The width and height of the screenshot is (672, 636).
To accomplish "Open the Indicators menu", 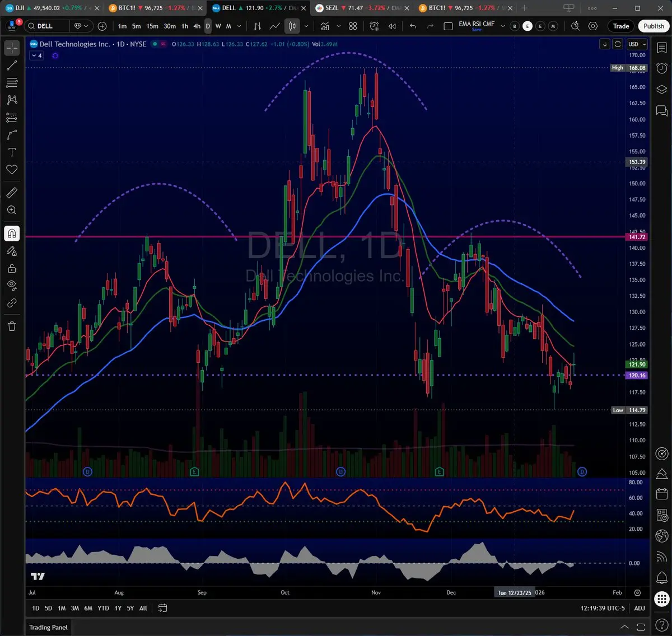I will pos(325,26).
